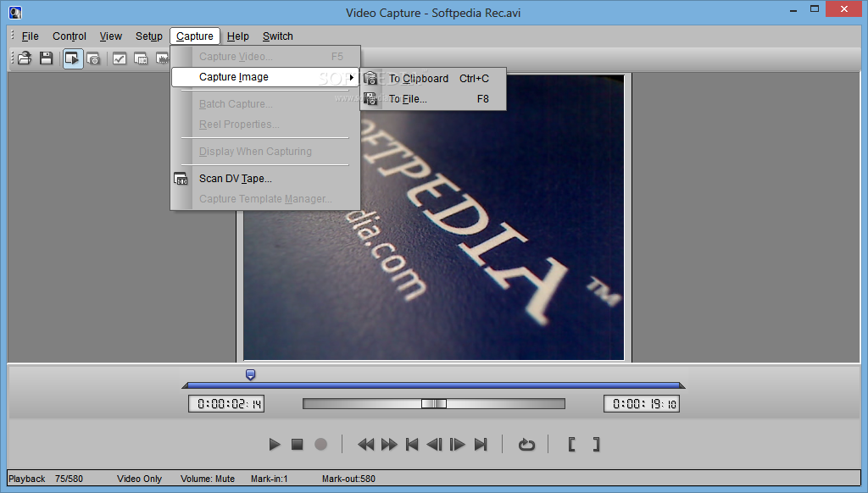
Task: Click the duration timecode field 0:00:19:10
Action: coord(642,404)
